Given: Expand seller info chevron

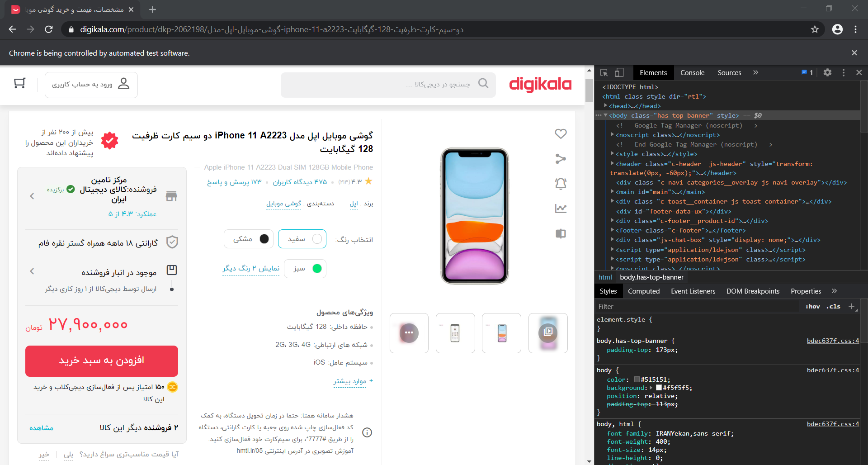Looking at the screenshot, I should coord(32,196).
